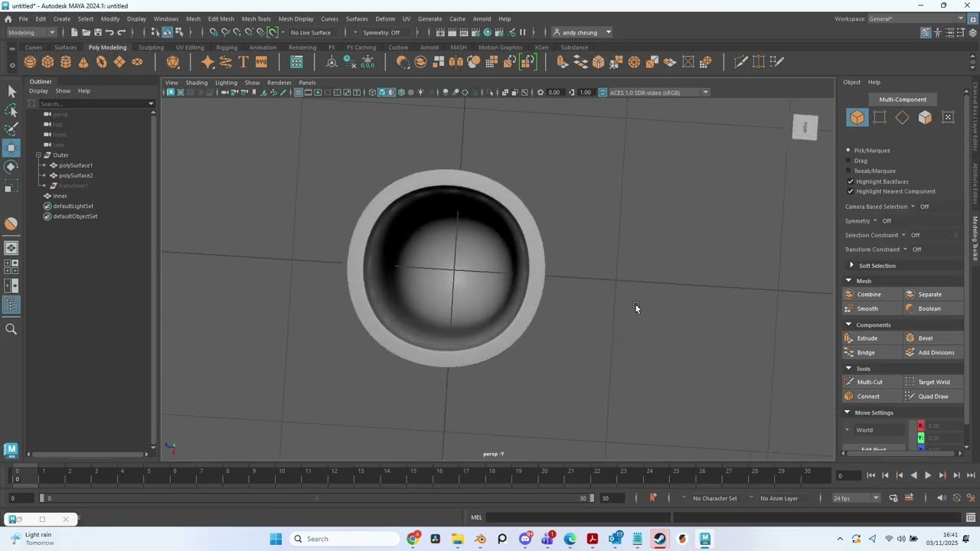Click the Multi-Cut shelf icon

(x=740, y=62)
